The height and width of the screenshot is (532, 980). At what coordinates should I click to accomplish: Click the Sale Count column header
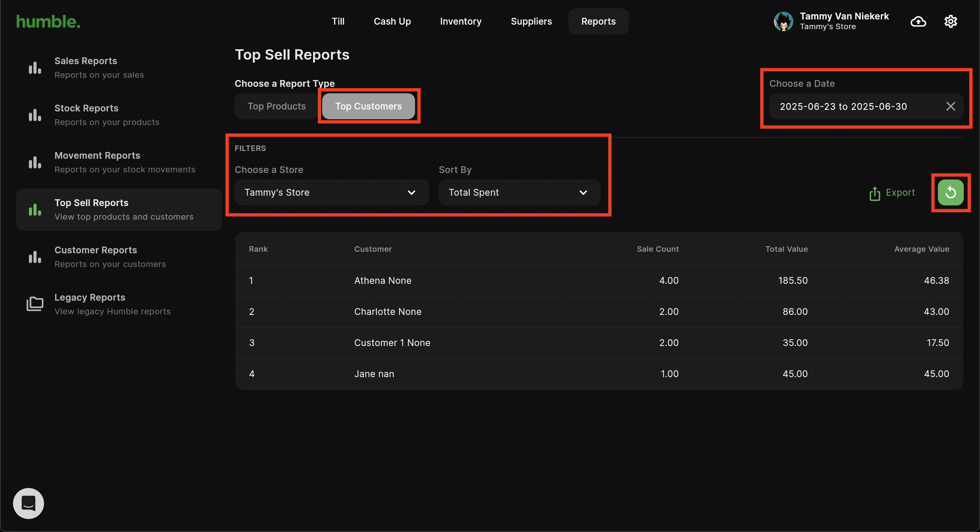[x=658, y=249]
